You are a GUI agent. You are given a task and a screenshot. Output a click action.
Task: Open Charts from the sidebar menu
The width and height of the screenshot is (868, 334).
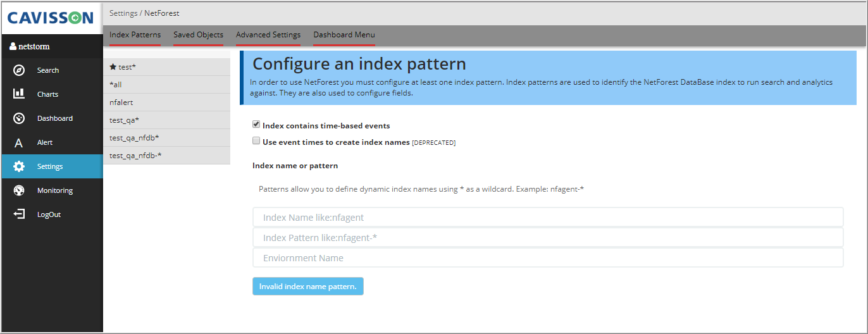tap(47, 94)
